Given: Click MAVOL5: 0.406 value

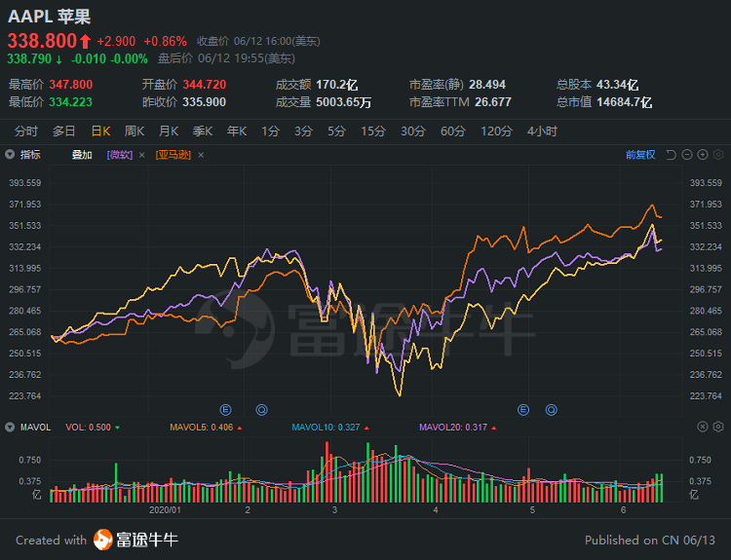Looking at the screenshot, I should 202,428.
